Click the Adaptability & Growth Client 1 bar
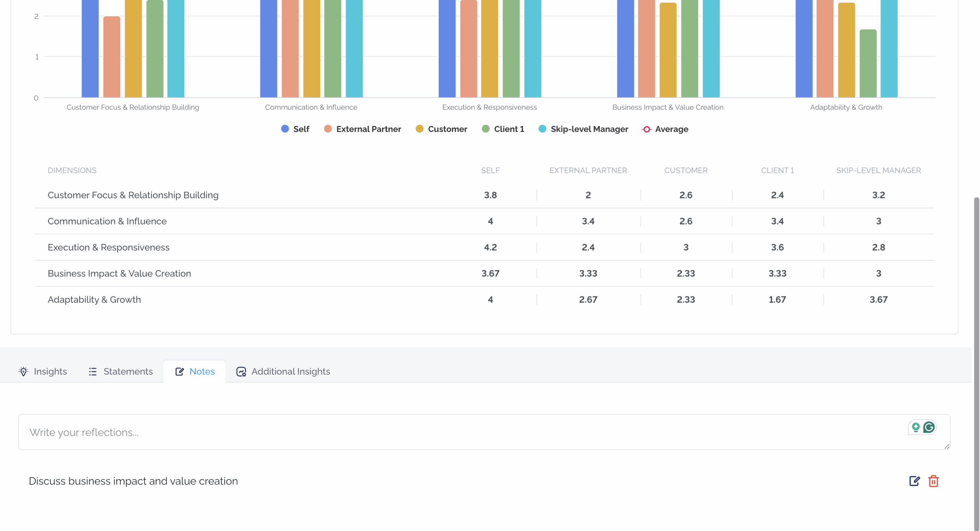This screenshot has width=980, height=531. 868,64
